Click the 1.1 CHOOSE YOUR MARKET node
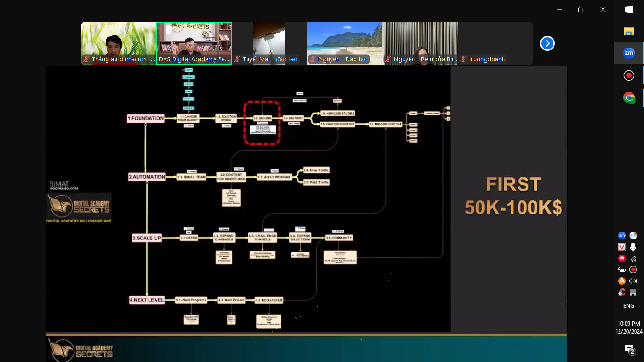The height and width of the screenshot is (362, 644). 189,118
